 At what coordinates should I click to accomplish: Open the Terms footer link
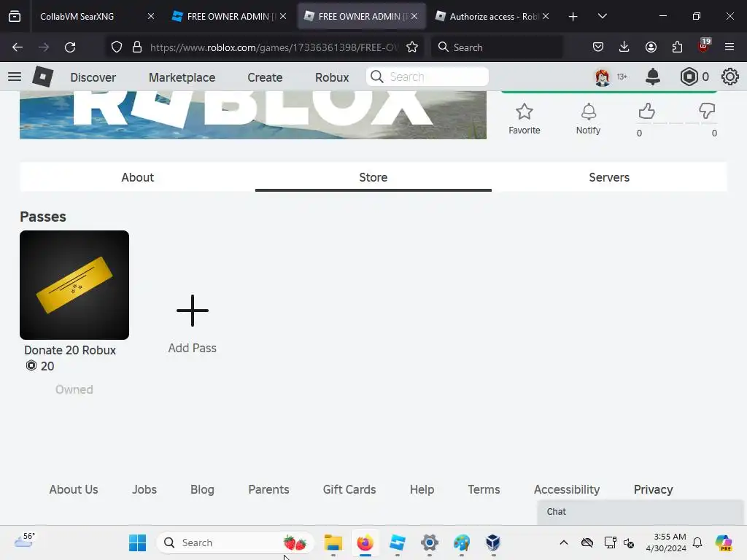point(484,489)
